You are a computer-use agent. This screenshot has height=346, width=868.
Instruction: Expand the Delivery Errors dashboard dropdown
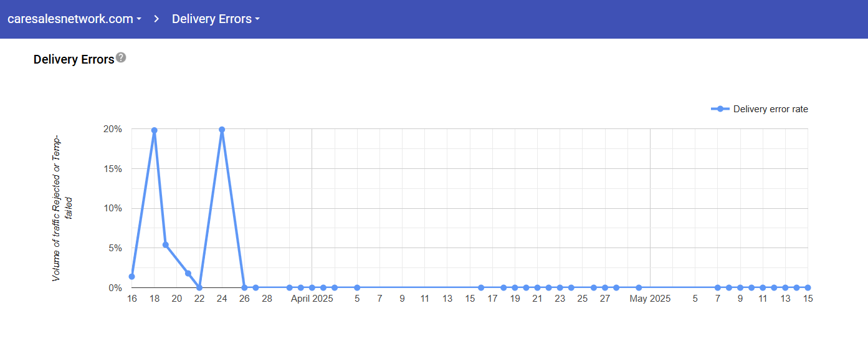pos(216,19)
